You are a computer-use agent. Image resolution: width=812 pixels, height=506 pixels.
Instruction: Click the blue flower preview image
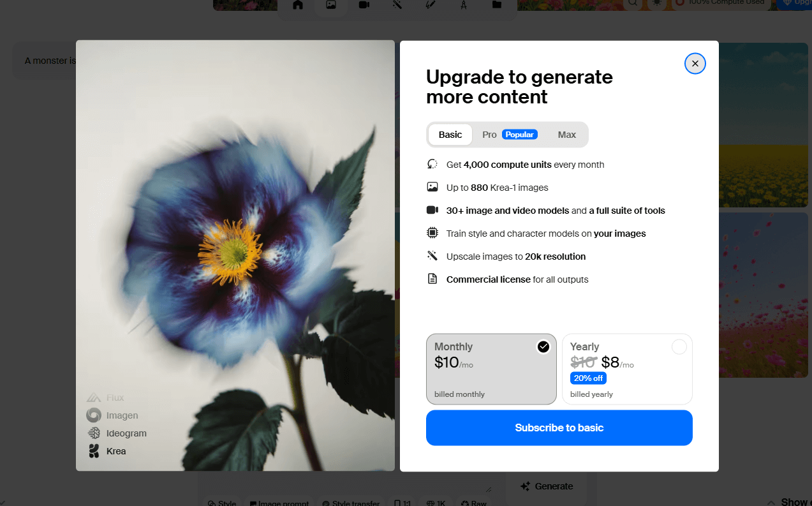click(x=235, y=255)
